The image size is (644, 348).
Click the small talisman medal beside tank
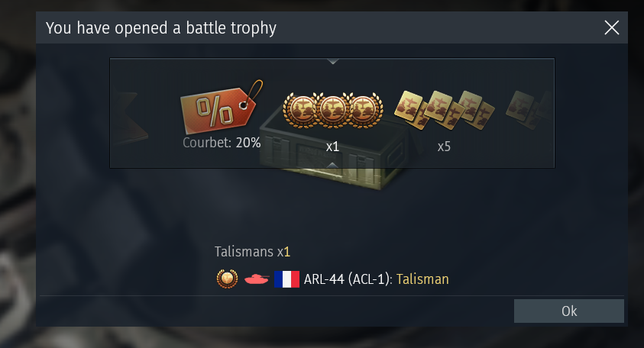227,279
